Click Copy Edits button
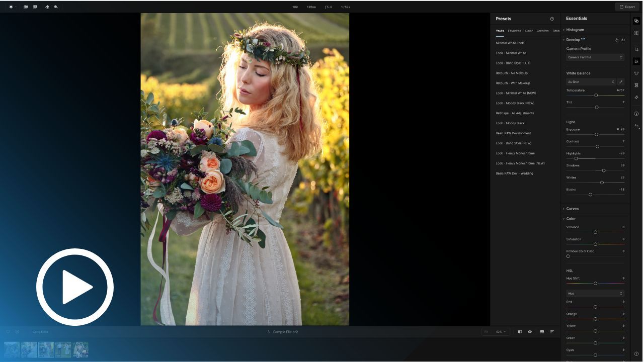Screen dimensions: 644x362 tap(40, 332)
